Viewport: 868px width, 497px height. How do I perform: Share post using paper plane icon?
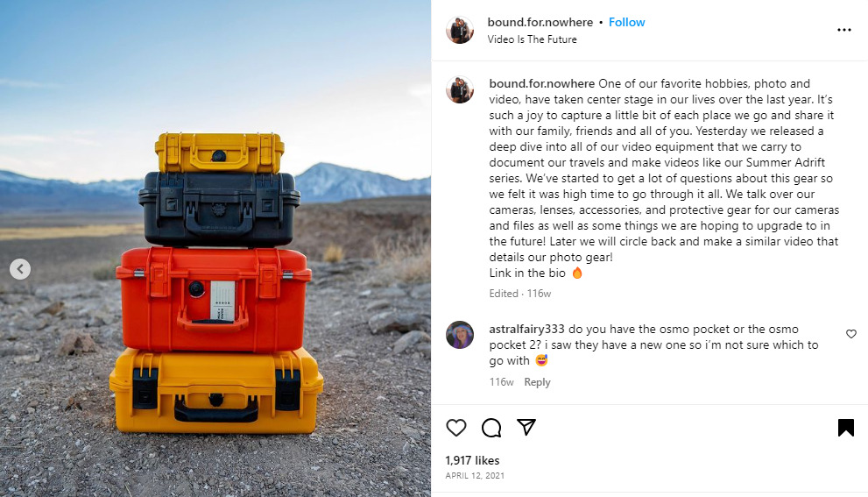pyautogui.click(x=526, y=427)
